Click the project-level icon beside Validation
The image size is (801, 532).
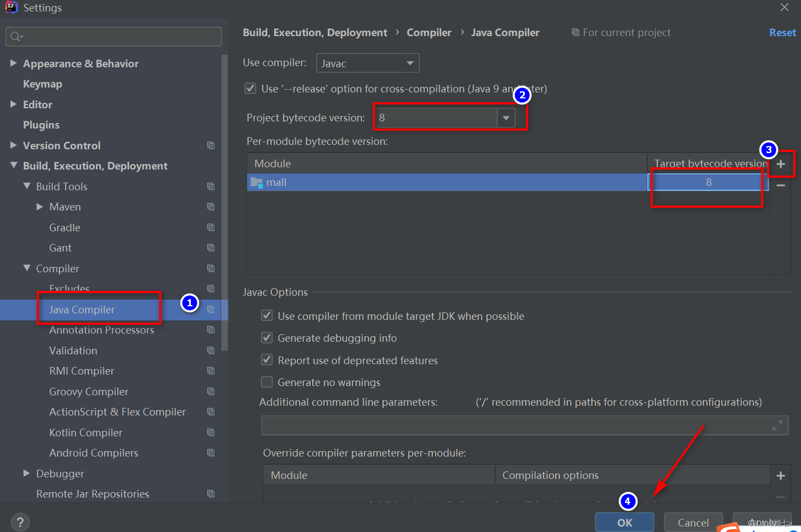pos(211,350)
